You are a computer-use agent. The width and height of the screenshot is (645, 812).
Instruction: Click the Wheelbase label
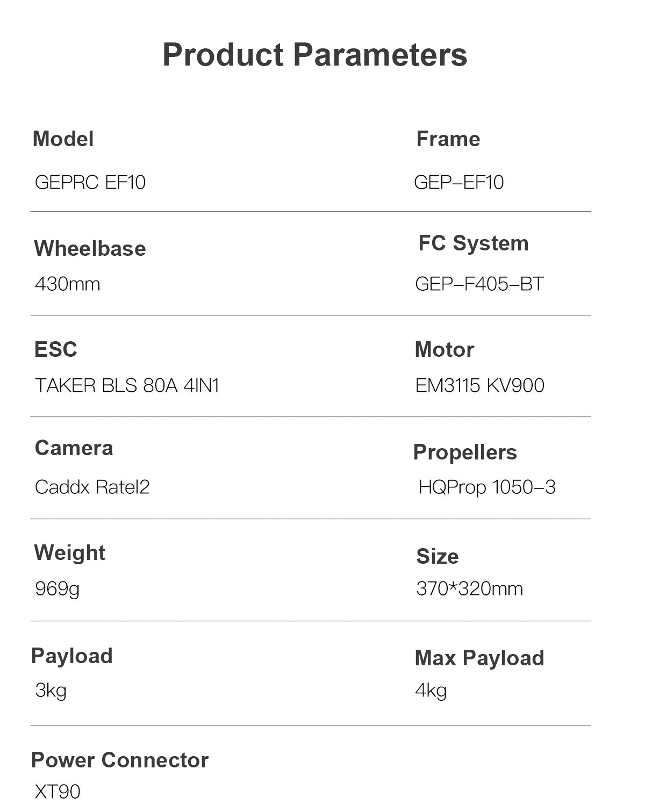tap(90, 249)
